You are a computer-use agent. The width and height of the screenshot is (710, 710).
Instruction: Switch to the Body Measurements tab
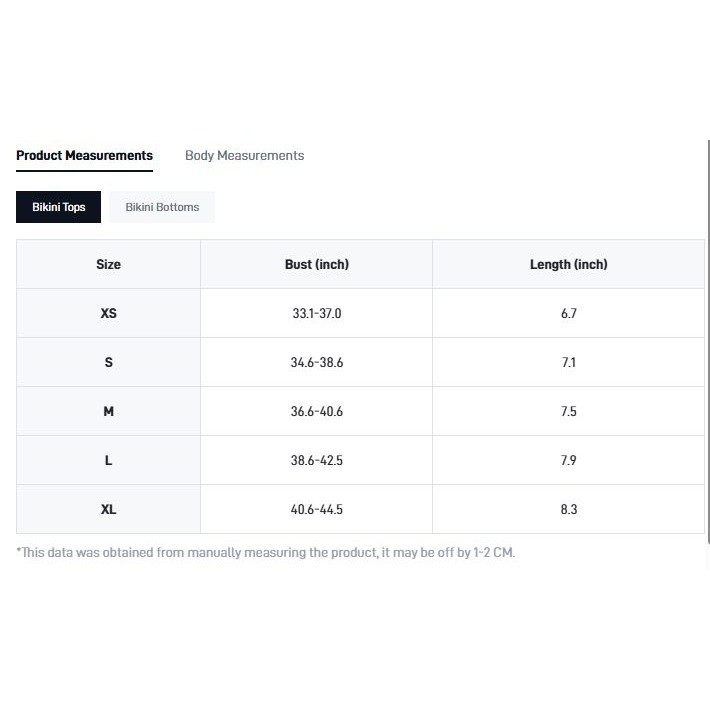pyautogui.click(x=245, y=155)
